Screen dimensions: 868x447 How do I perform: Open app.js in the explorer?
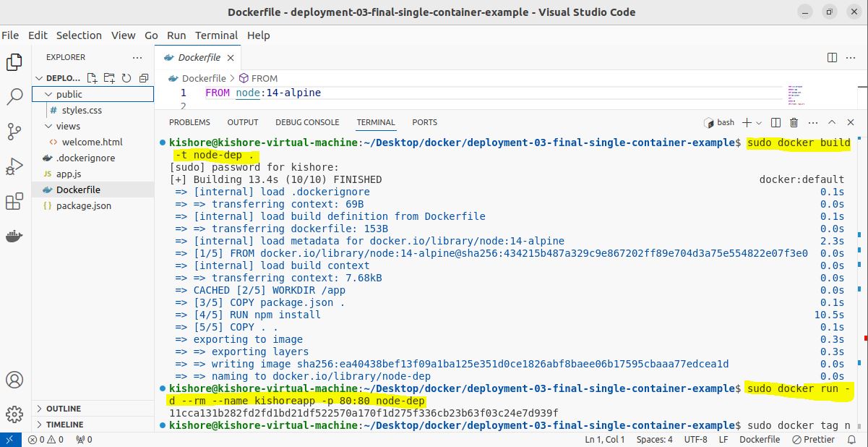tap(69, 174)
